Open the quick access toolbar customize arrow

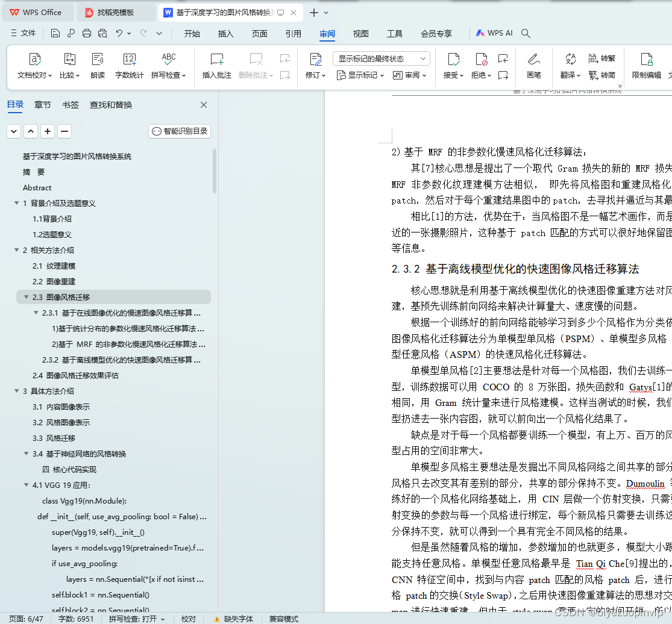click(x=159, y=33)
